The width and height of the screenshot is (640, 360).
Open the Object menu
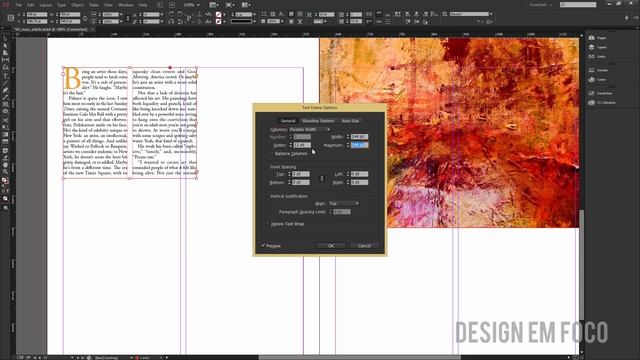[77, 5]
